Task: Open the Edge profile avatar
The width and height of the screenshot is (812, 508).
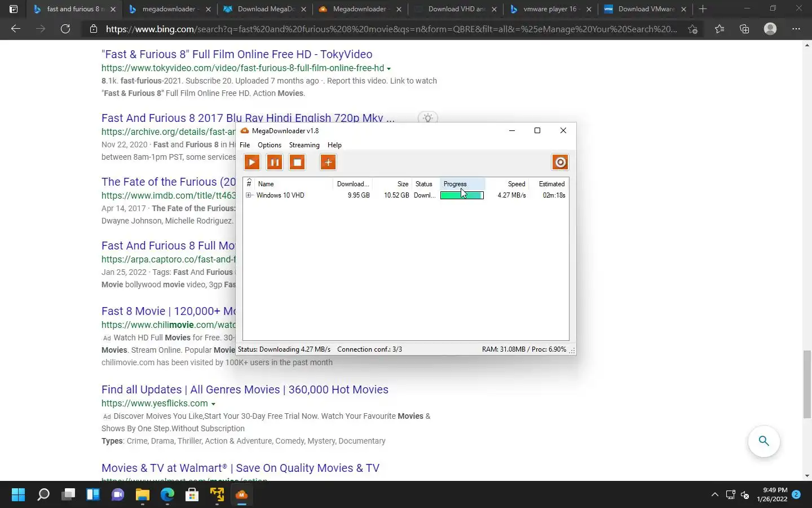Action: pos(770,29)
